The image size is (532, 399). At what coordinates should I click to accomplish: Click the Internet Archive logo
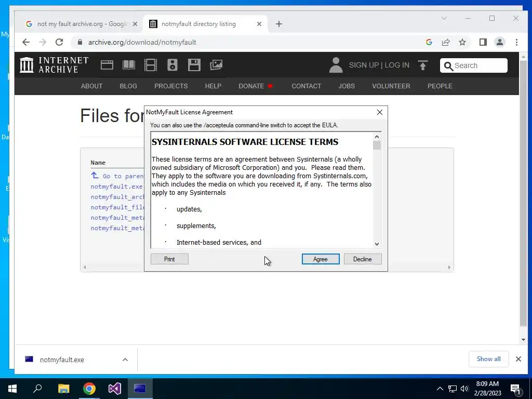coord(54,65)
